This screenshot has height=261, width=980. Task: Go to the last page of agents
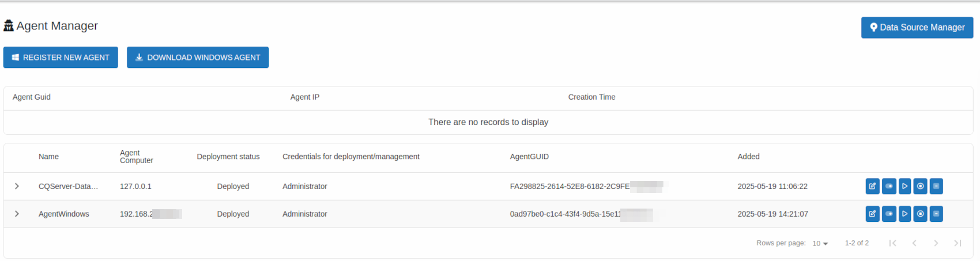tap(958, 243)
